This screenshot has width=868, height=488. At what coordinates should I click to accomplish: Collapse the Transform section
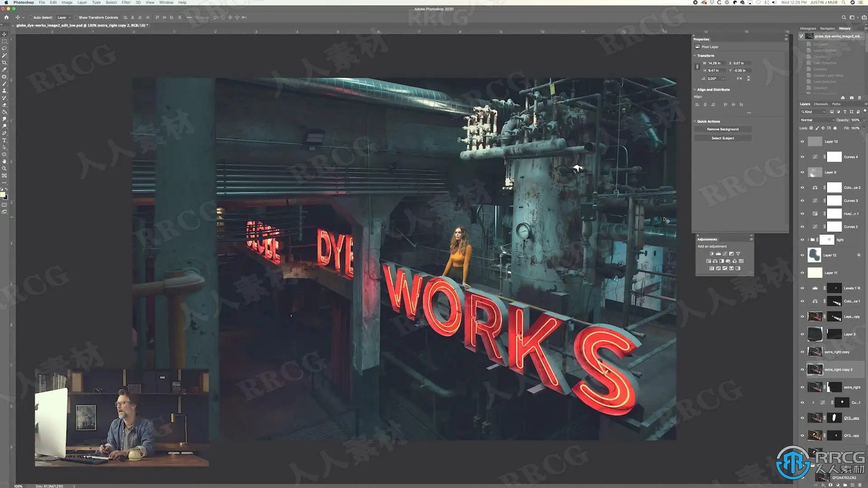[695, 56]
